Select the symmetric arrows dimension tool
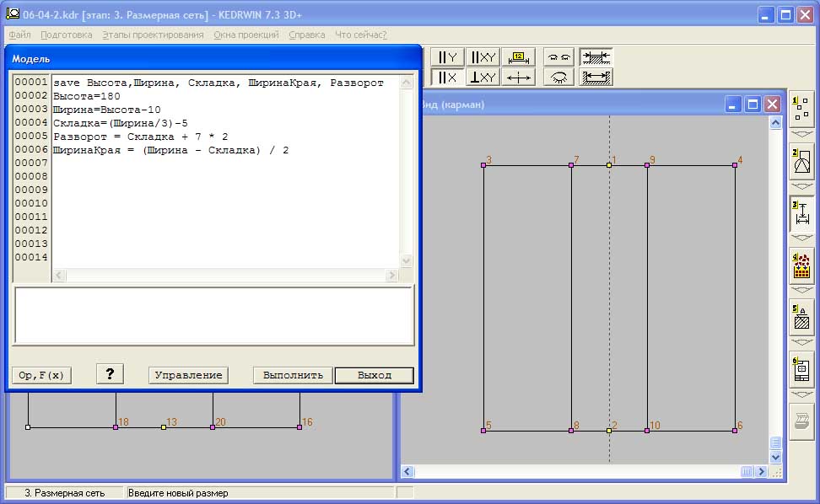Viewport: 820px width, 504px height. 518,78
